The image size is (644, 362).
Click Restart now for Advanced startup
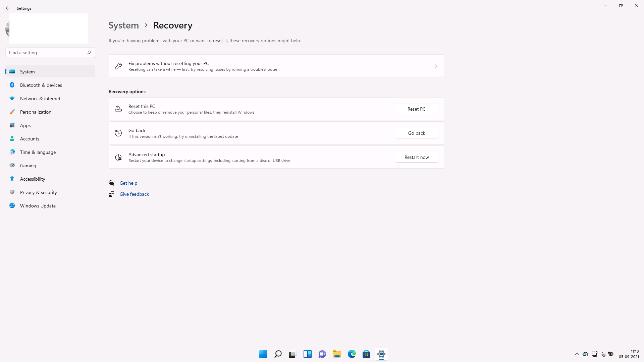click(x=416, y=157)
